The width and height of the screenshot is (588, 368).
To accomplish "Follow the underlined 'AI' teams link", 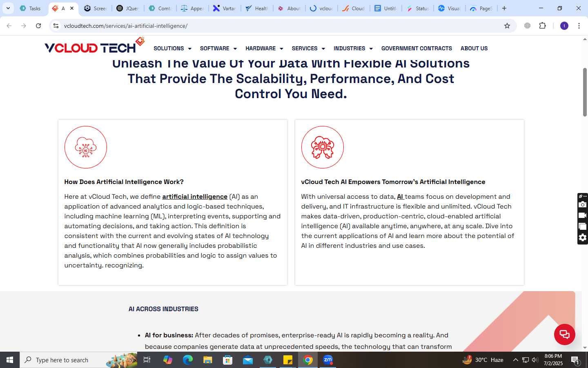I will (400, 197).
